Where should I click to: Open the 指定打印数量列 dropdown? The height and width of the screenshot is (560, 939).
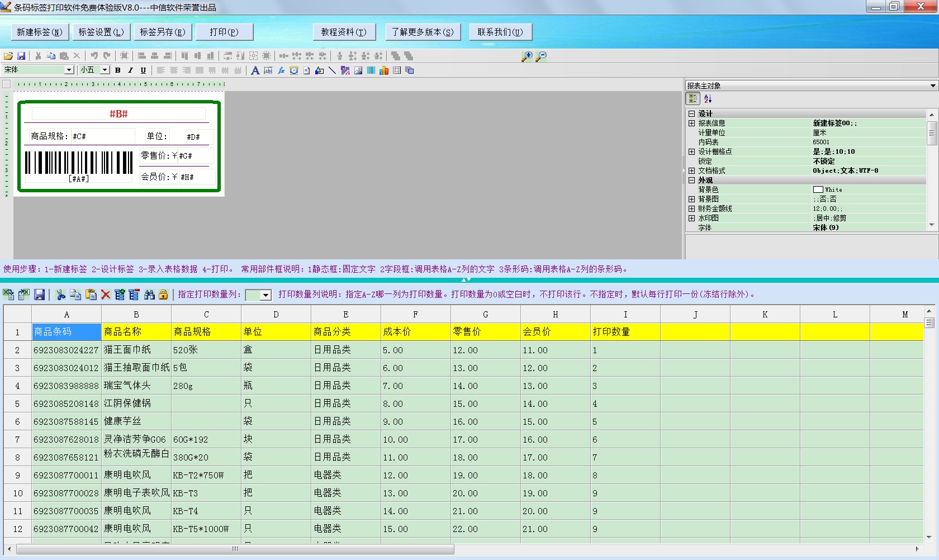(x=265, y=295)
